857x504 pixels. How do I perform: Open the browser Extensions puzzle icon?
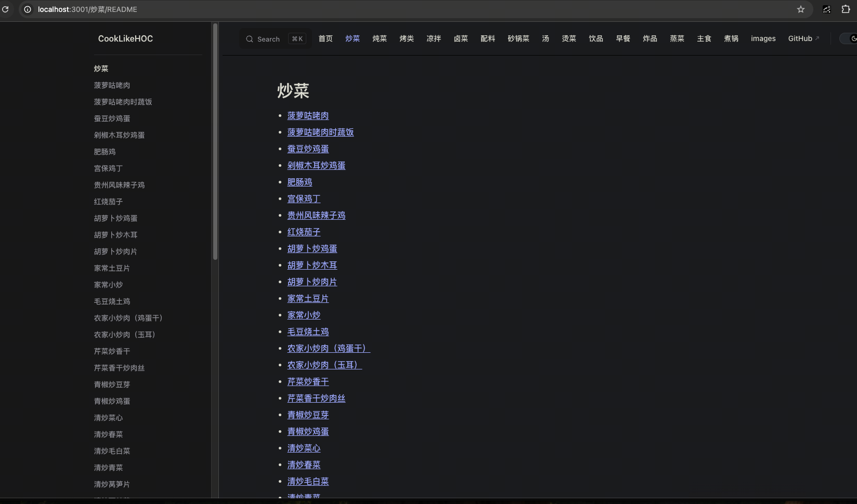(847, 9)
